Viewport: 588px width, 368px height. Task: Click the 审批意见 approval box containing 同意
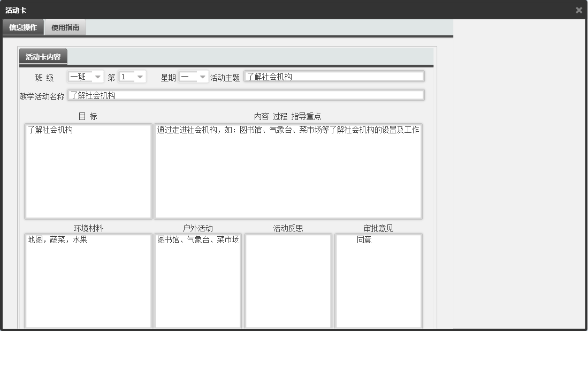point(378,281)
